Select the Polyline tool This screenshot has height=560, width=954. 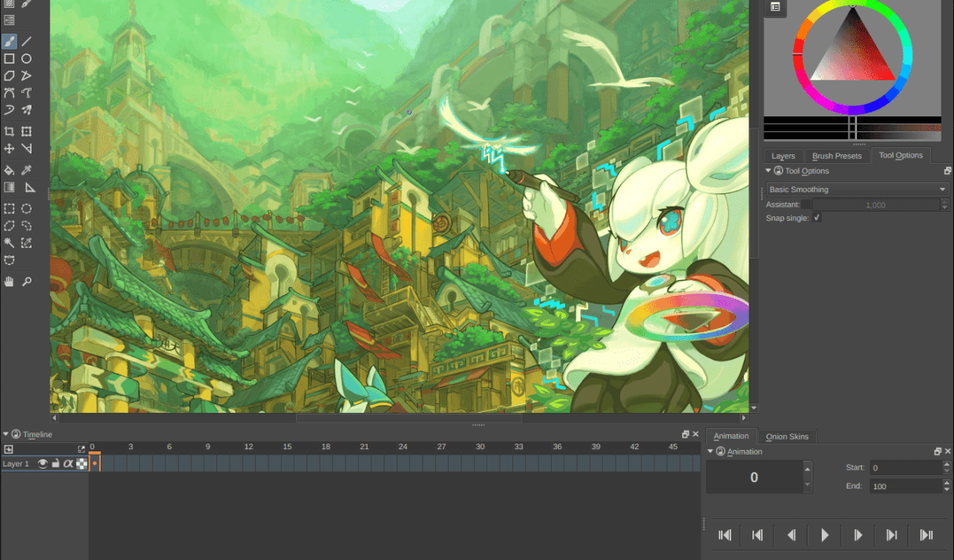[27, 76]
